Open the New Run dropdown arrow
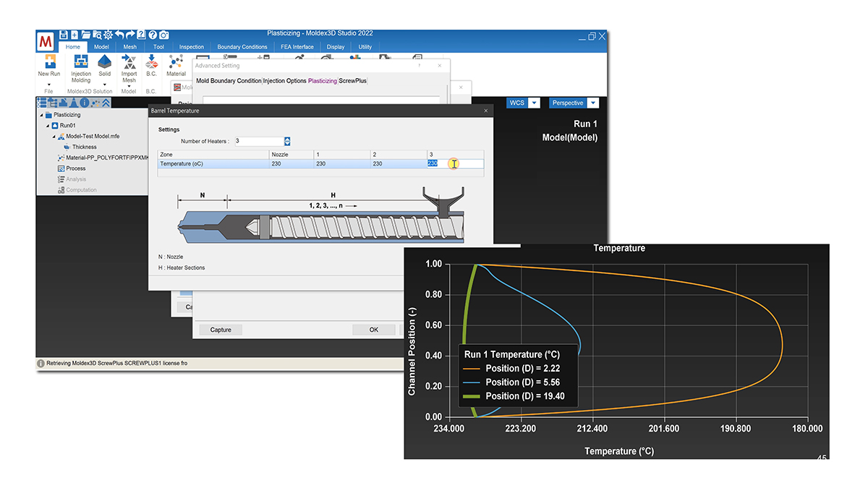This screenshot has height=488, width=868. (49, 84)
